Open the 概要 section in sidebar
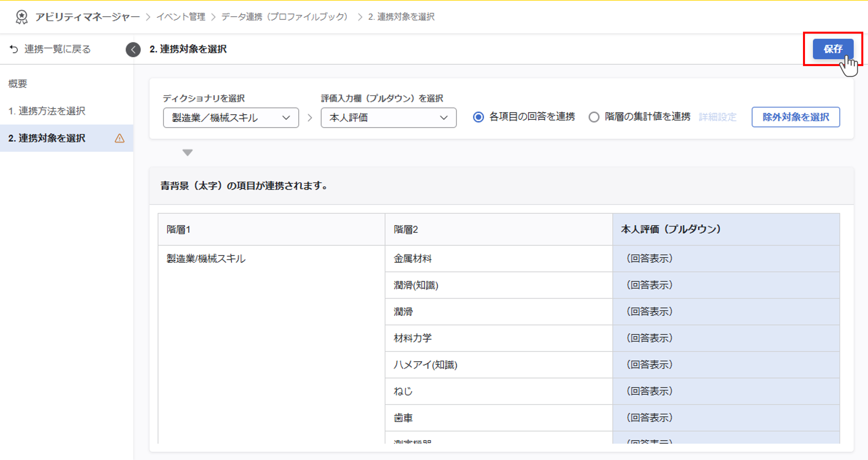 click(18, 84)
